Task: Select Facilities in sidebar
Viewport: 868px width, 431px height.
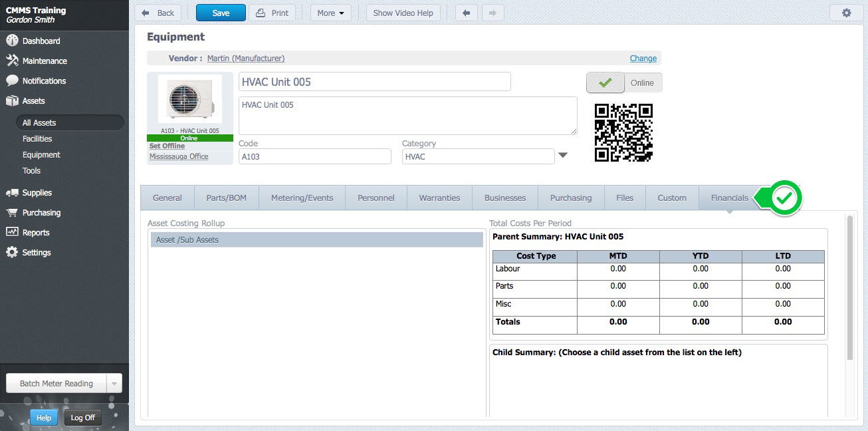Action: click(37, 138)
